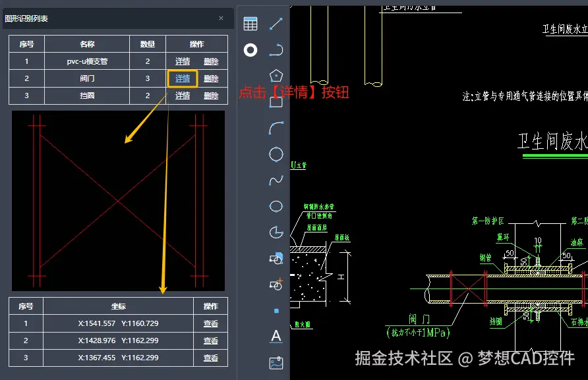Click the 钢管 label in drawing
Viewport: 588px width, 380px height.
pyautogui.click(x=485, y=258)
